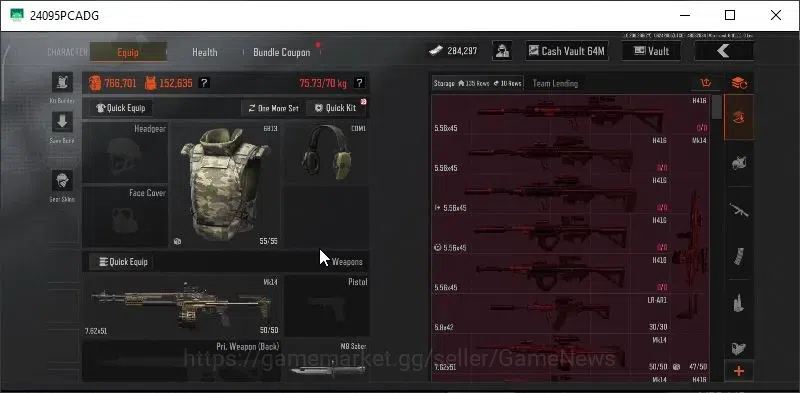Select the COM1 headset slot
The height and width of the screenshot is (393, 800).
click(x=326, y=152)
